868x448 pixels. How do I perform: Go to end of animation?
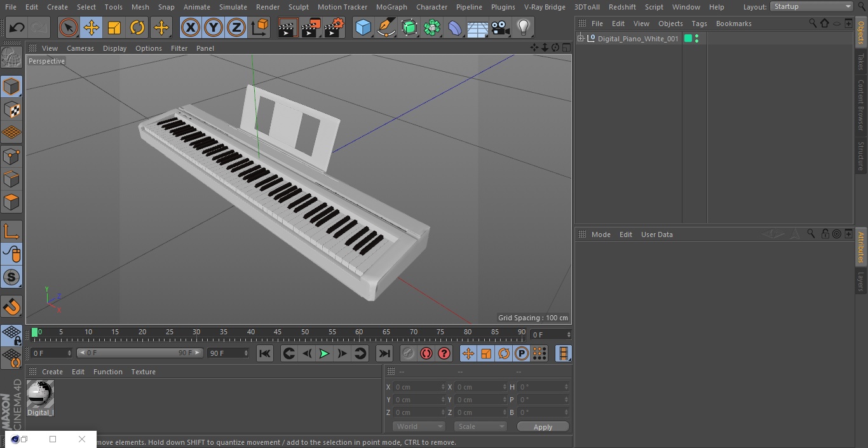[384, 353]
